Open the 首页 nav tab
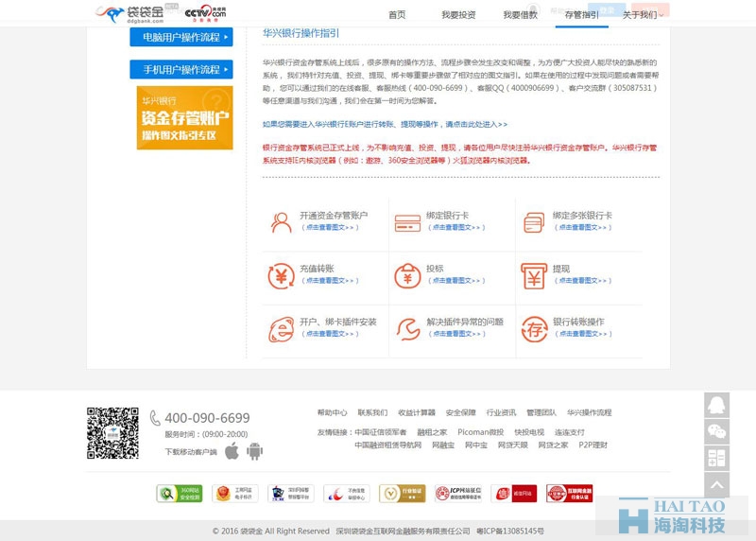The image size is (756, 541). click(x=397, y=15)
